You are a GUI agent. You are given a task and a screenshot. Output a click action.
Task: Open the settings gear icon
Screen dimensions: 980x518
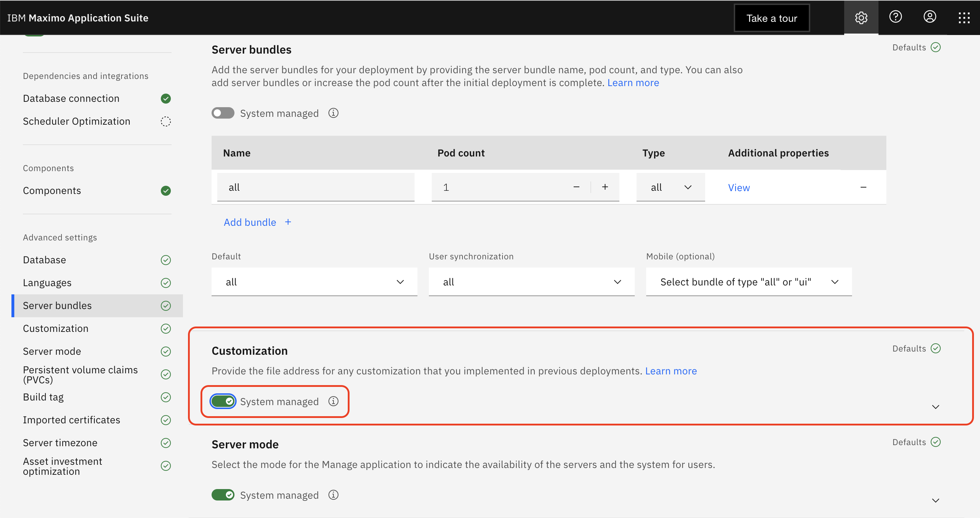pos(861,18)
